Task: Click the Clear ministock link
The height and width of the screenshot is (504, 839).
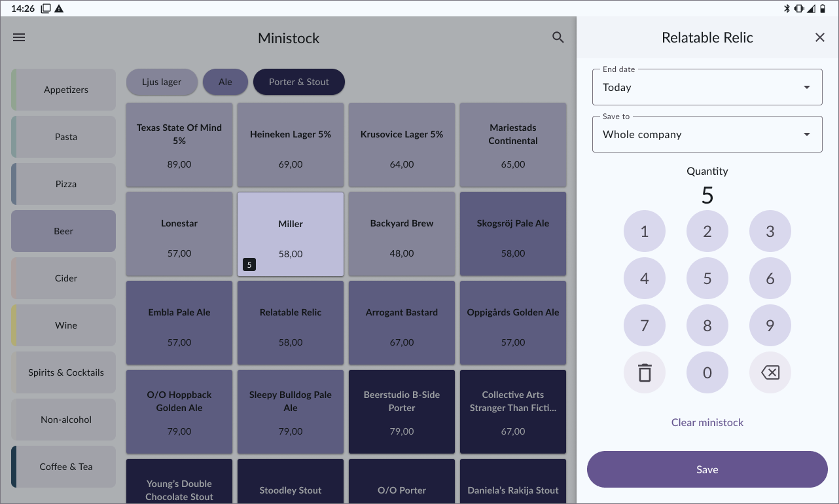Action: pyautogui.click(x=707, y=422)
